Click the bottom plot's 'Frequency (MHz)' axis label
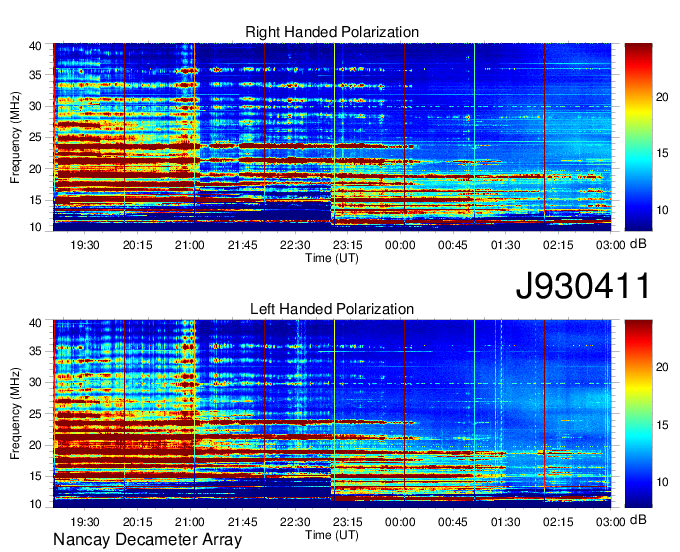 (15, 414)
